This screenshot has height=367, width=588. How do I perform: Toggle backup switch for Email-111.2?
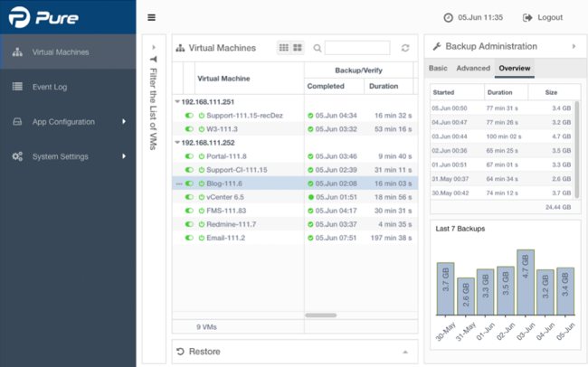[189, 238]
